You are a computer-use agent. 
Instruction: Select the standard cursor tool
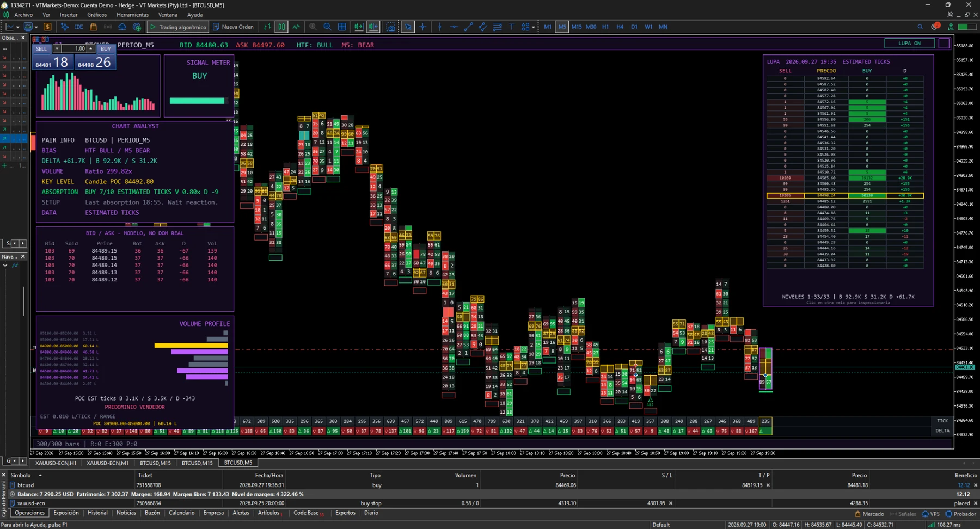(x=408, y=27)
